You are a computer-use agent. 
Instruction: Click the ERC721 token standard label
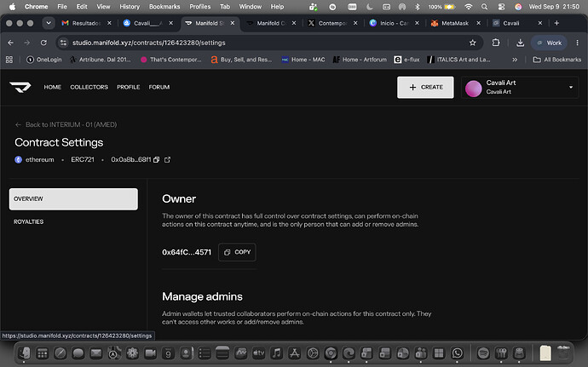[x=83, y=160]
